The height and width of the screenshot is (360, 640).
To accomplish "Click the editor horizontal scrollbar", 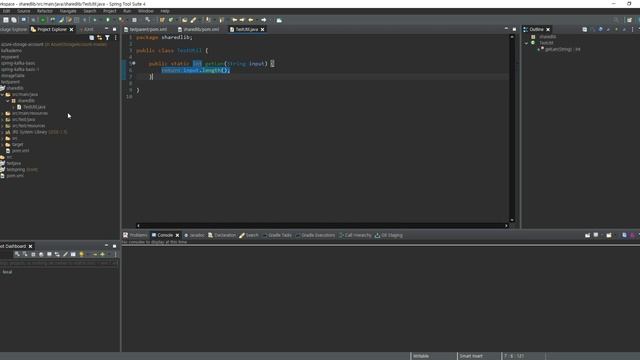I will 322,225.
